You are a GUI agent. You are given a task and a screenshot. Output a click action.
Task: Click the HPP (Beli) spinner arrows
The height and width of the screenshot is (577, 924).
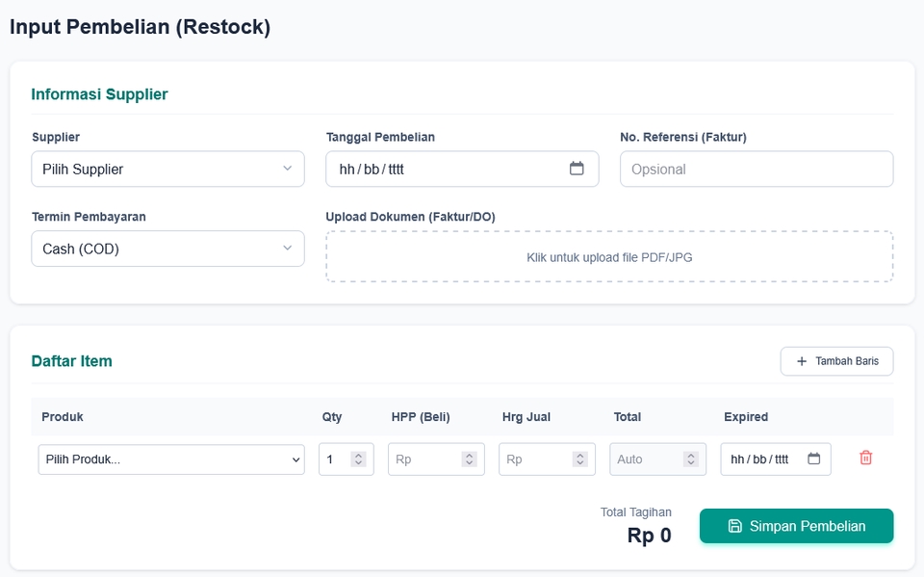[469, 459]
